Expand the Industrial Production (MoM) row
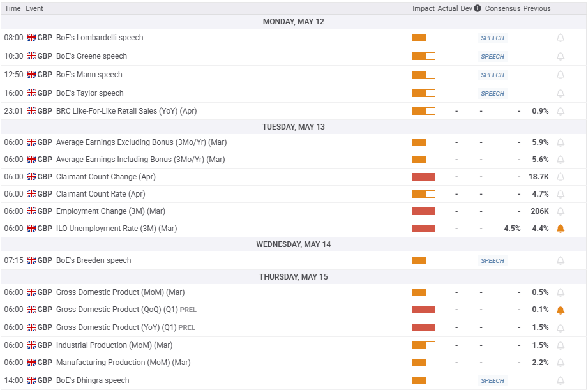Viewport: 588px width, 390px height. pos(114,345)
